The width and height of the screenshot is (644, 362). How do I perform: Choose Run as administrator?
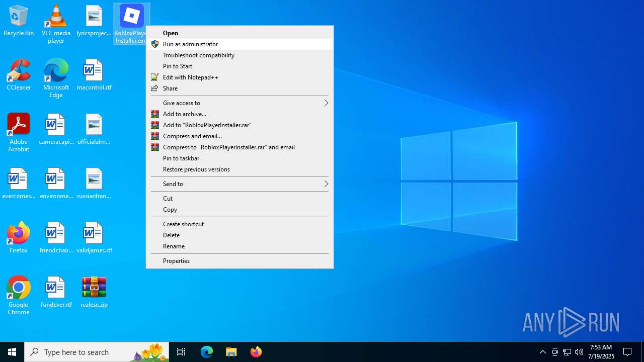click(239, 44)
